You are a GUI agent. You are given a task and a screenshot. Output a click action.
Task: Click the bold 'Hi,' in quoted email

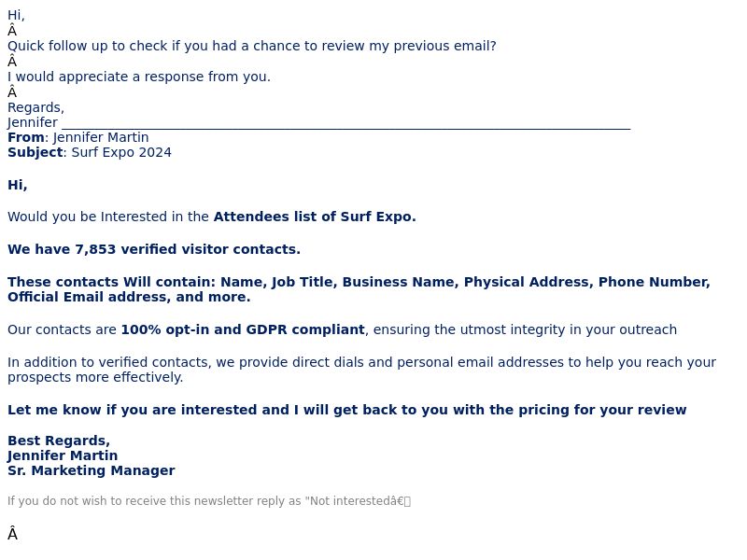(17, 185)
